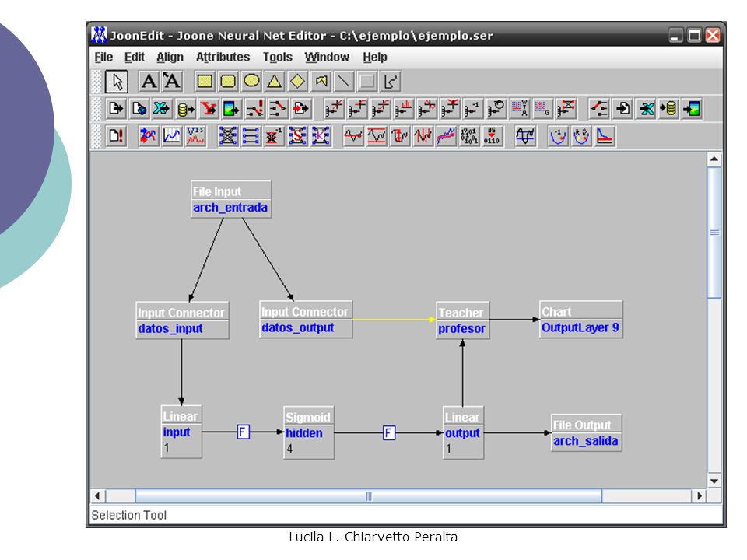Add an Image Output (arrow into picture)
This screenshot has height=560, width=747.
point(693,109)
